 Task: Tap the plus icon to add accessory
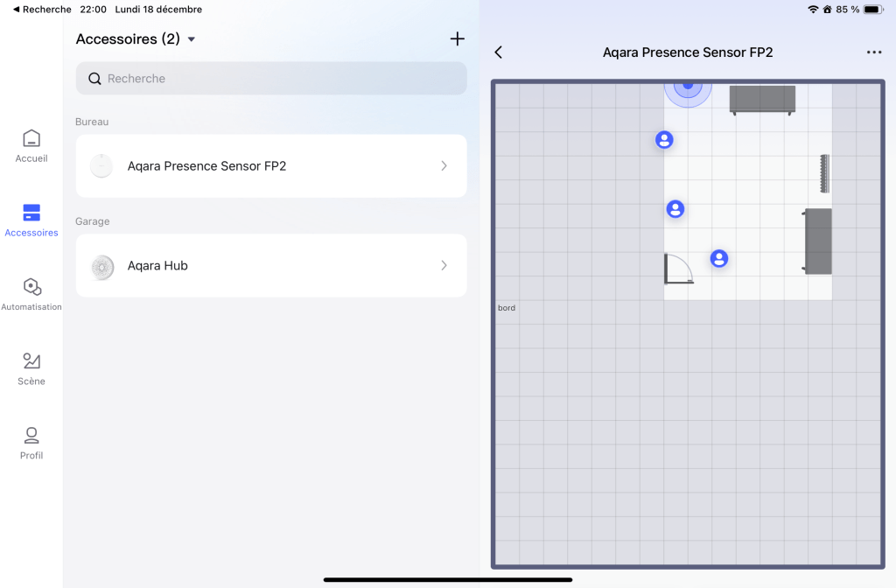[457, 39]
